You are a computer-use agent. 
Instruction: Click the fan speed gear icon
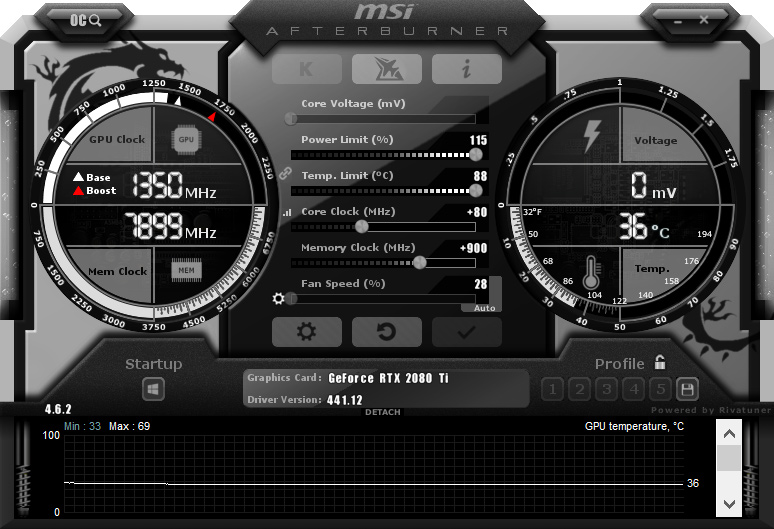click(x=278, y=298)
